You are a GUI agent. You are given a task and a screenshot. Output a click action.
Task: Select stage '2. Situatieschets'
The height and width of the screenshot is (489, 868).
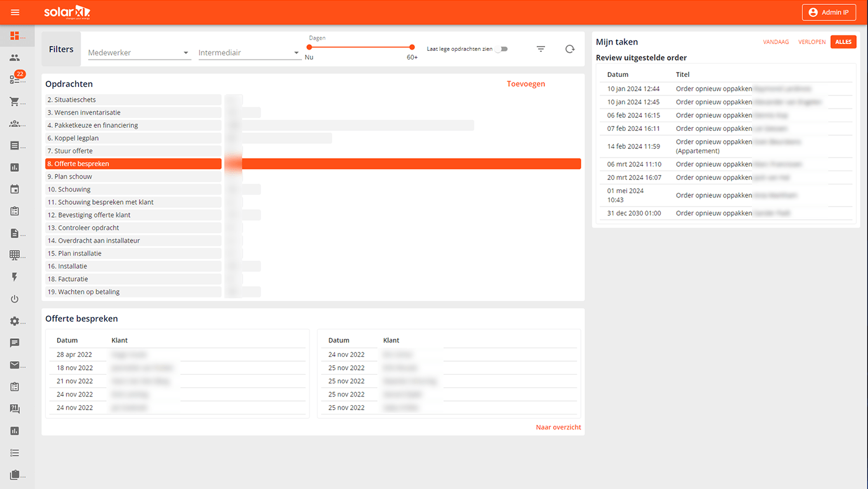(x=133, y=100)
